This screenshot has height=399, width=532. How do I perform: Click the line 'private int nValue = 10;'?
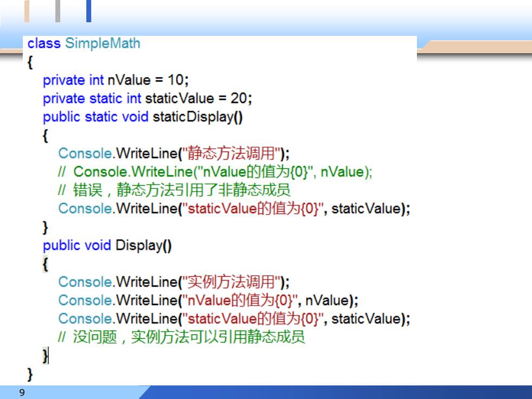click(116, 80)
